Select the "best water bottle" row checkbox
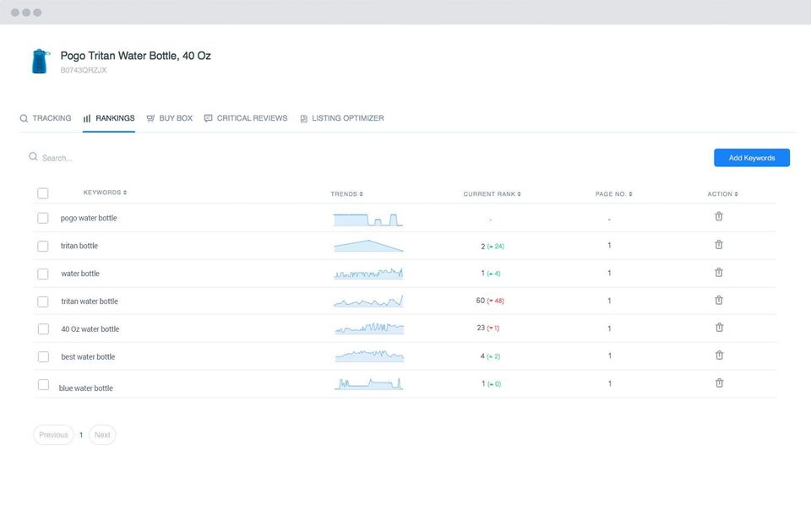 [43, 356]
